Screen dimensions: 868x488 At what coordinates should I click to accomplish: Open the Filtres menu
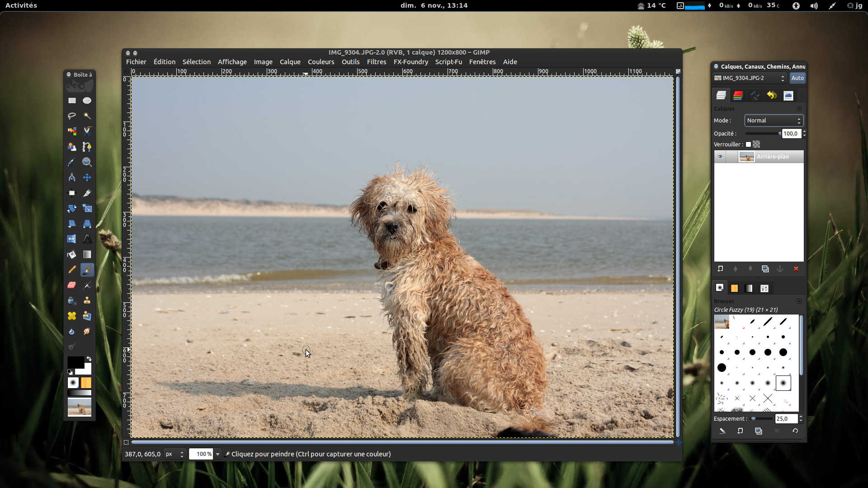[376, 62]
